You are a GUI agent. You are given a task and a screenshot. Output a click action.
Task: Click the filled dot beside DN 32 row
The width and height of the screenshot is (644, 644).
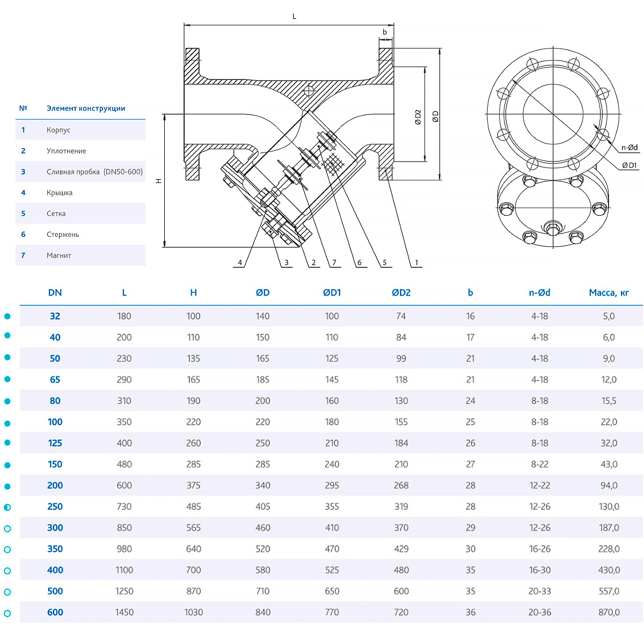pos(8,317)
